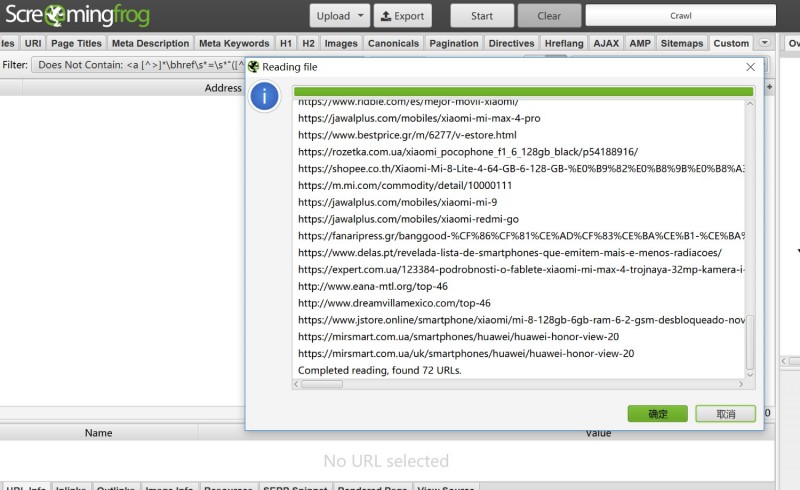Image resolution: width=800 pixels, height=490 pixels.
Task: Click the frog icon in dialog title bar
Action: point(254,66)
